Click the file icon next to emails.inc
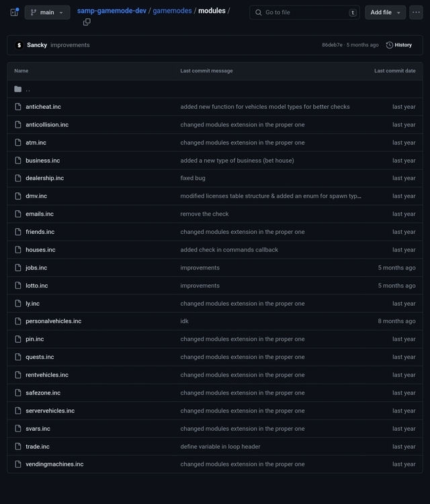Screen dimensions: 430x504 tap(18, 214)
